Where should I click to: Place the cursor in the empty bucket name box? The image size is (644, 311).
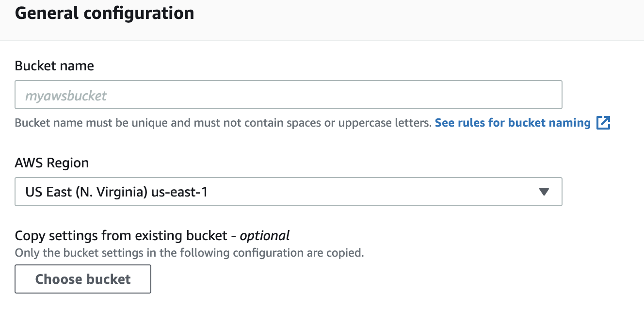pos(289,95)
